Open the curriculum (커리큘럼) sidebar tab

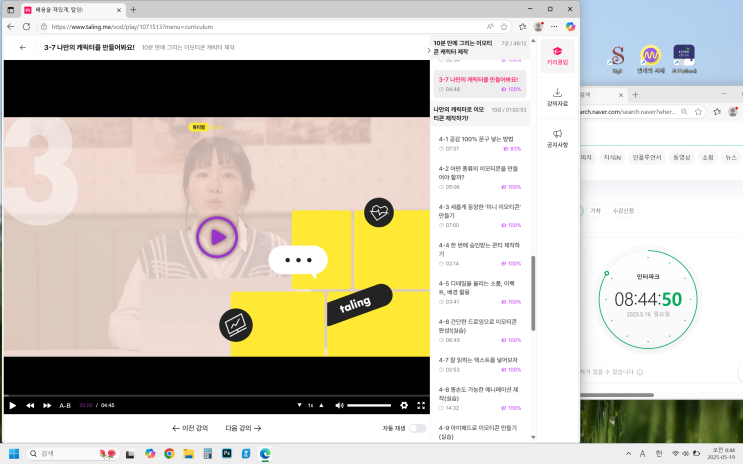click(557, 56)
